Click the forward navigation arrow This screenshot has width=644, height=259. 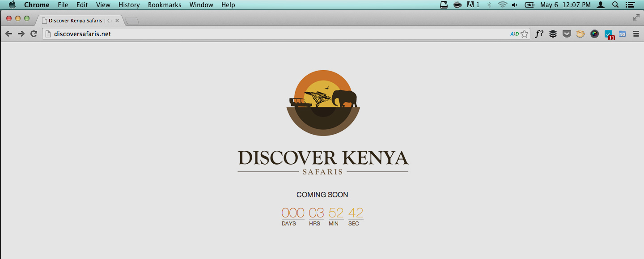[21, 34]
